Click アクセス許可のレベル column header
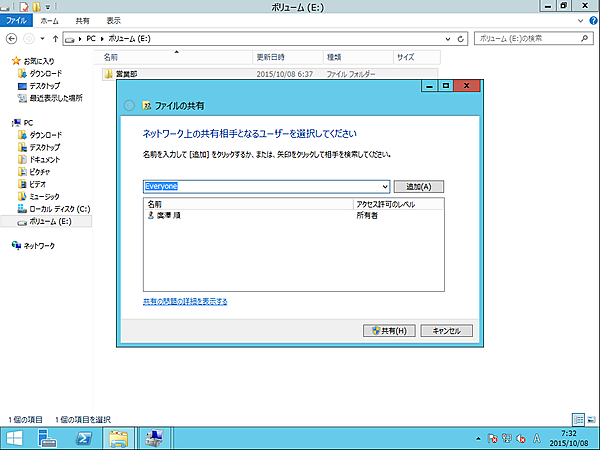This screenshot has width=600, height=450. (398, 204)
